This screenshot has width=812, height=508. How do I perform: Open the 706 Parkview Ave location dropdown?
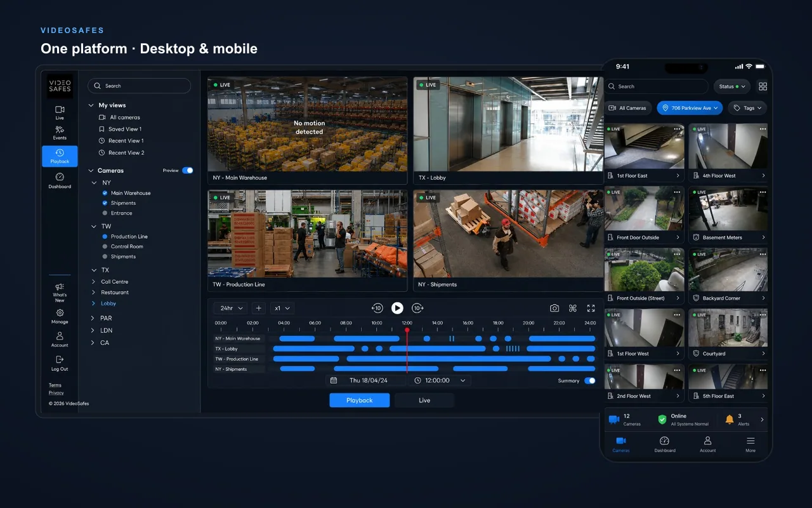click(x=690, y=108)
